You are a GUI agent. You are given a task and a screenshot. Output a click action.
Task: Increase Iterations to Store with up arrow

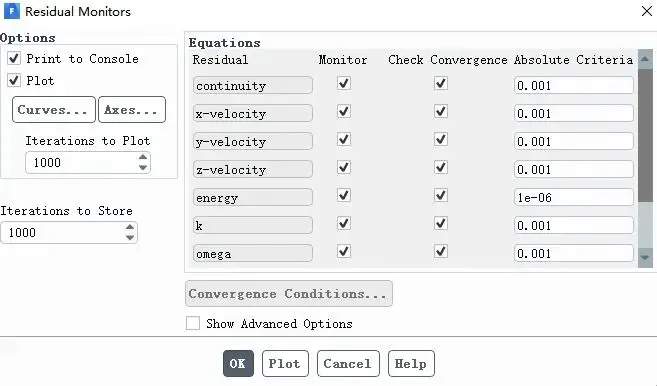(x=130, y=227)
